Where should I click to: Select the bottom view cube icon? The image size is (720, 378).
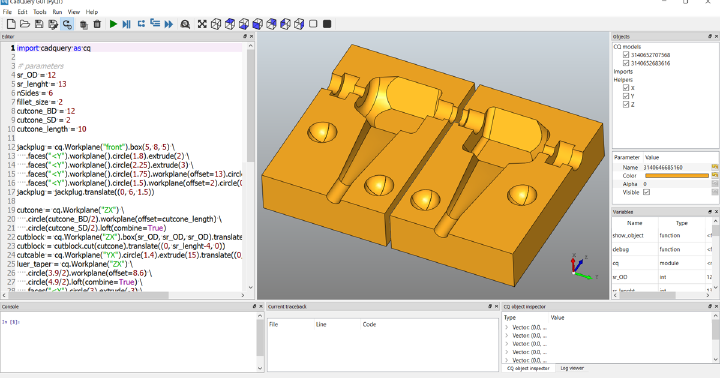[244, 24]
